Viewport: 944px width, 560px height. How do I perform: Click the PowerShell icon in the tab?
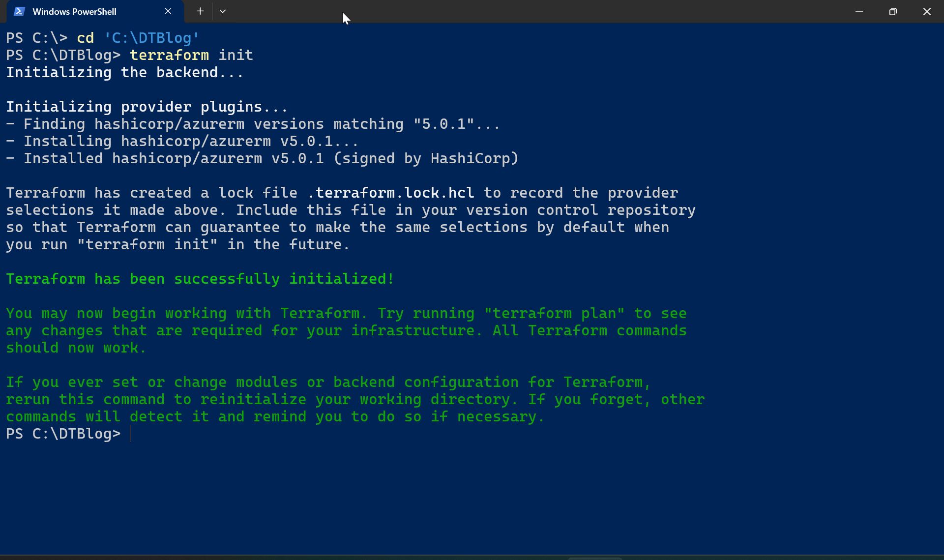click(x=19, y=11)
